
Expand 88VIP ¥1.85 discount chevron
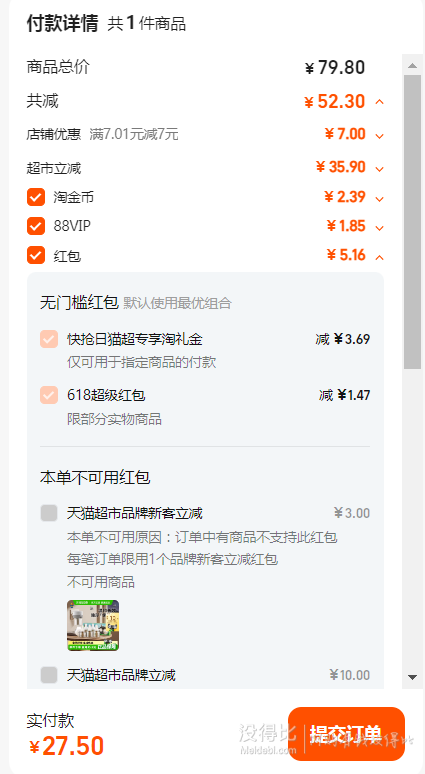[379, 228]
